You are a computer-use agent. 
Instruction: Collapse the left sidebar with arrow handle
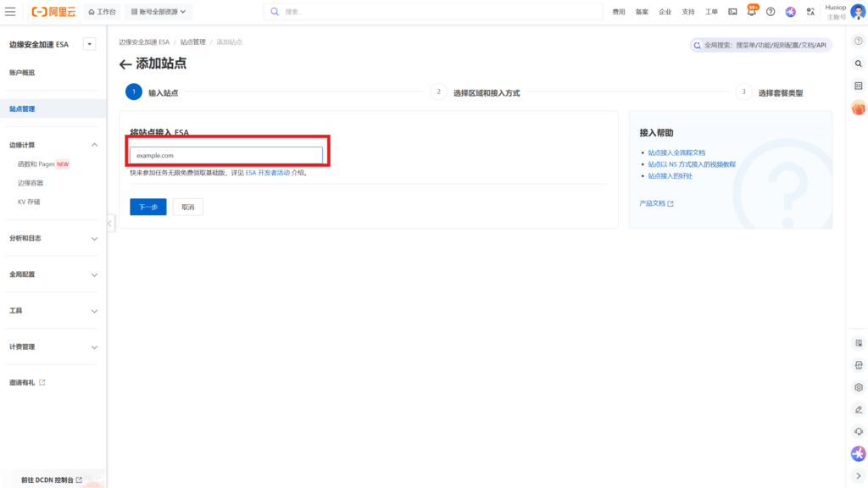tap(110, 224)
